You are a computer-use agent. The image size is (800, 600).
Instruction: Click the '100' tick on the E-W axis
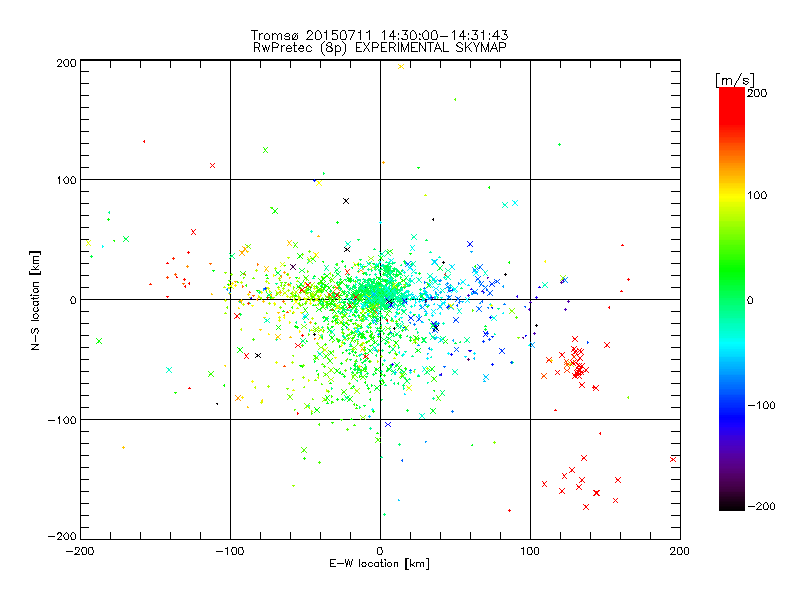(x=530, y=551)
